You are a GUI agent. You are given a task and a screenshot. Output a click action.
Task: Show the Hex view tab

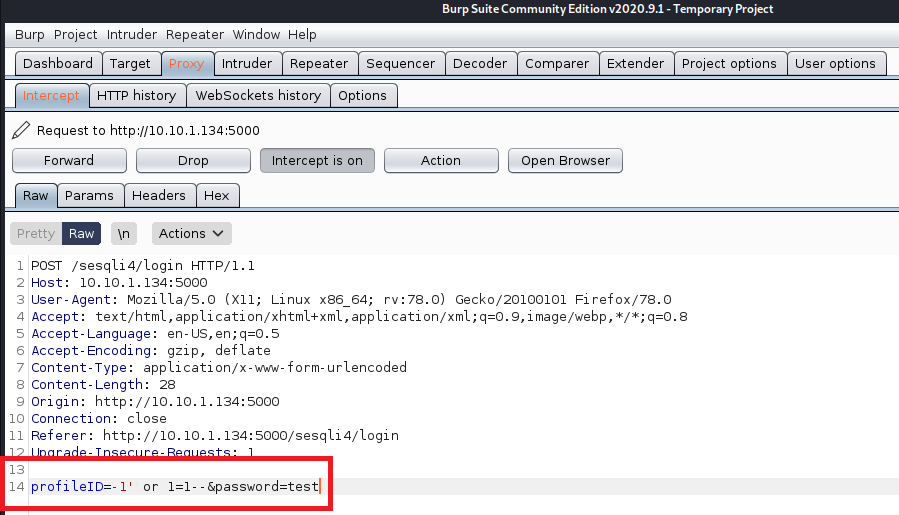coord(217,196)
